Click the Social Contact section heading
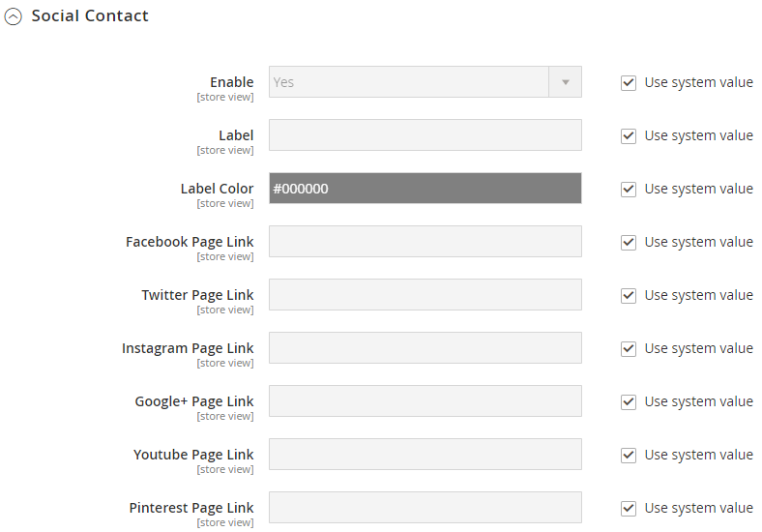This screenshot has width=762, height=532. click(x=90, y=16)
